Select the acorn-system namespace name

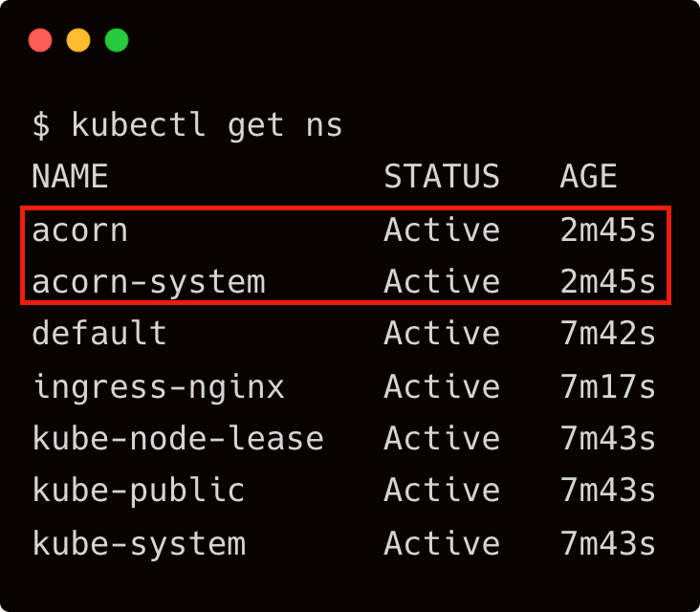pos(148,283)
